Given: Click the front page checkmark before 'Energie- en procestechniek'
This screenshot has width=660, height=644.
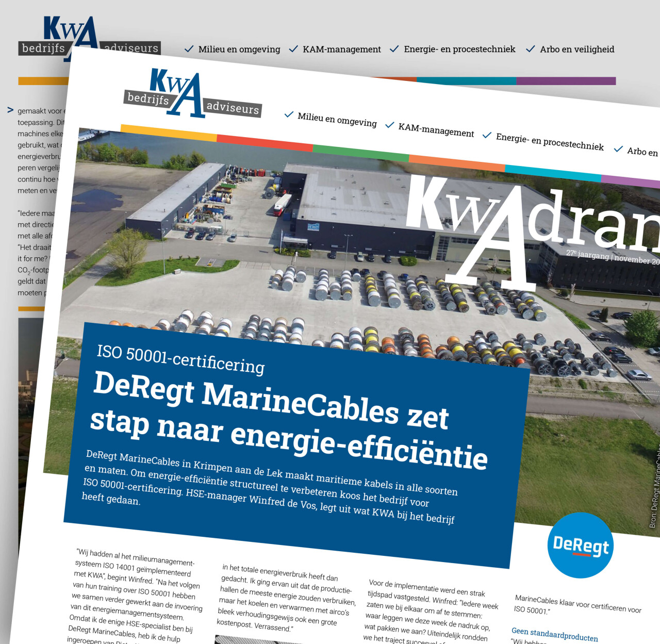Looking at the screenshot, I should [487, 135].
